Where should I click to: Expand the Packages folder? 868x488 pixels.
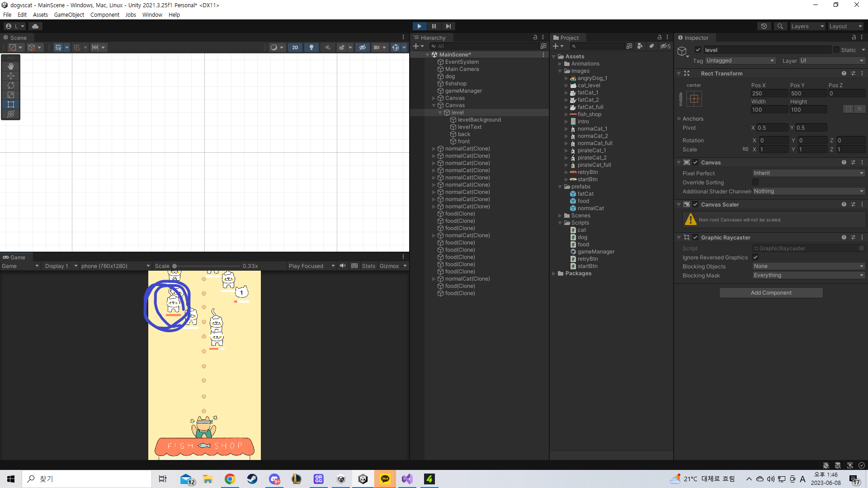pos(554,273)
